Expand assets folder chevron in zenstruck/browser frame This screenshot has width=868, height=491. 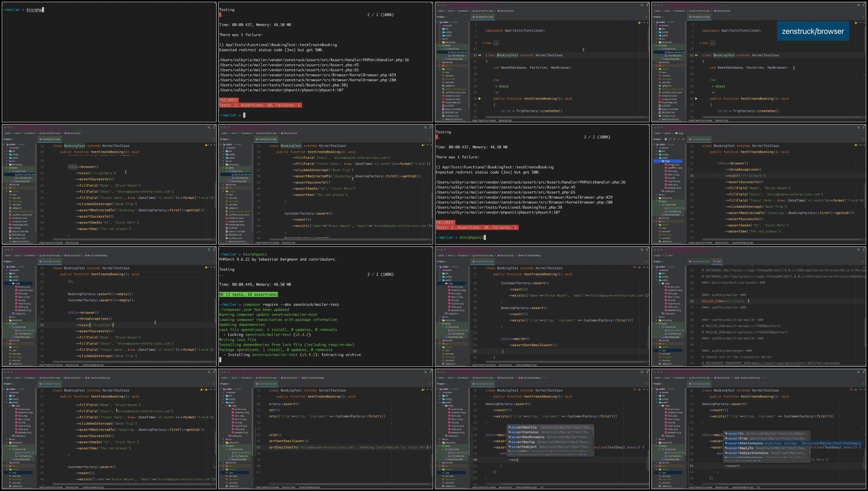[656, 26]
